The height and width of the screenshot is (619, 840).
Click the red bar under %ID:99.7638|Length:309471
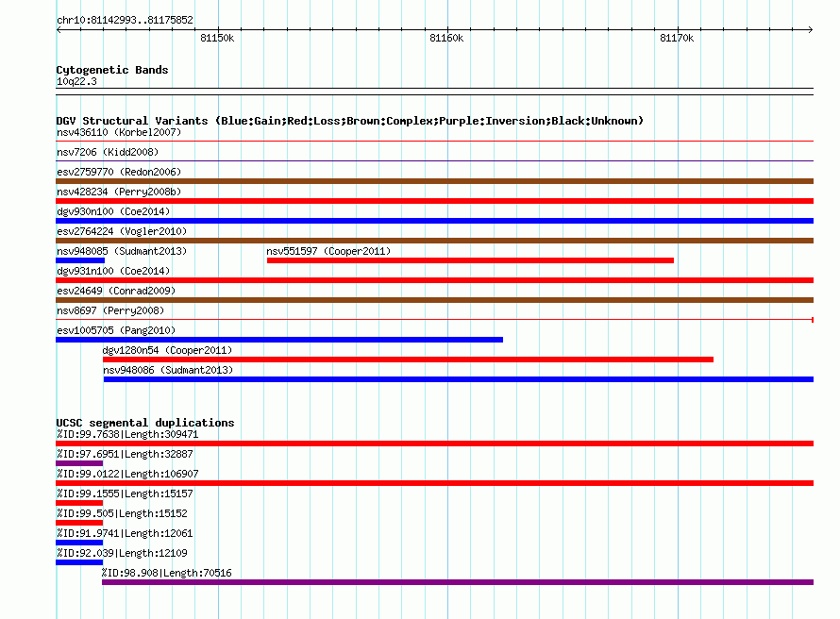pos(434,443)
